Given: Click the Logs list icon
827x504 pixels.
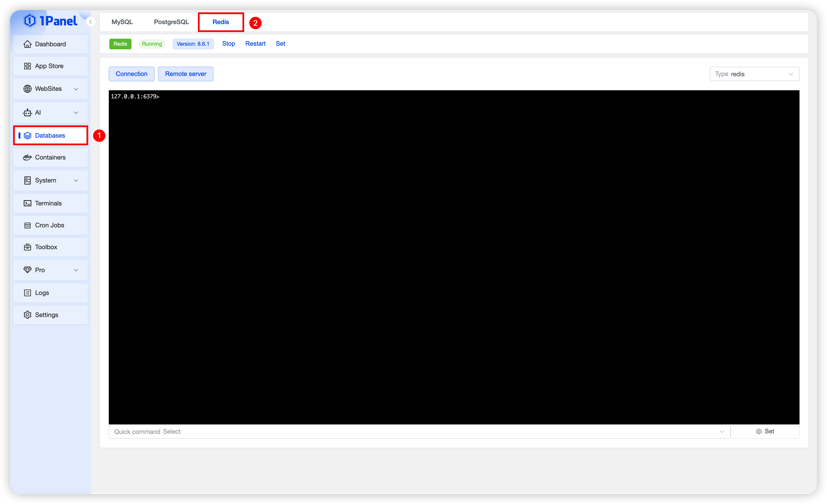Looking at the screenshot, I should tap(27, 293).
